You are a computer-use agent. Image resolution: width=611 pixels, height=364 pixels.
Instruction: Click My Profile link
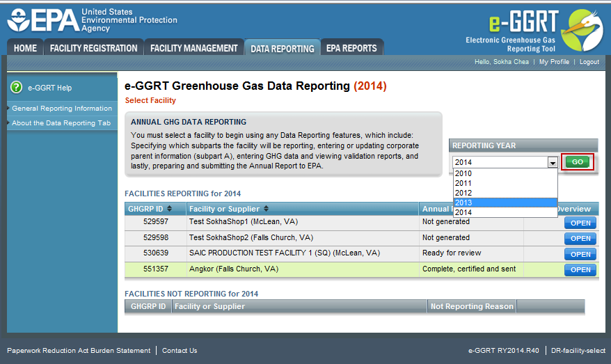554,61
